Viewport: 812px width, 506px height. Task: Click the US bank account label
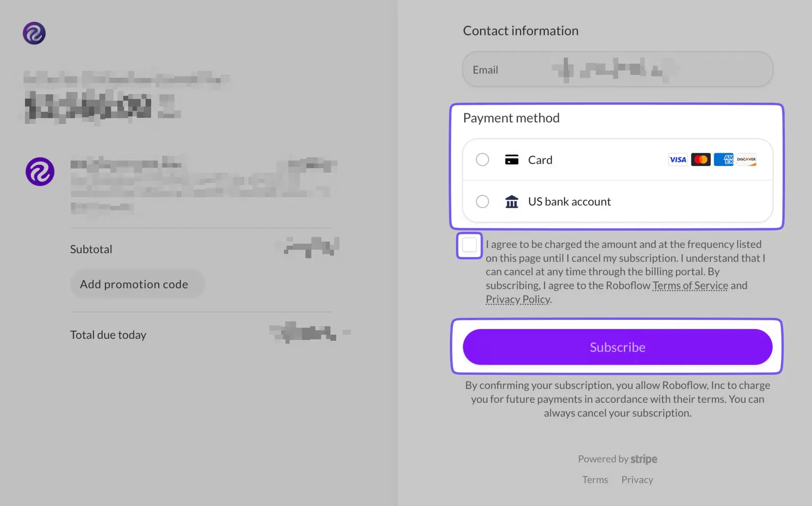[569, 201]
